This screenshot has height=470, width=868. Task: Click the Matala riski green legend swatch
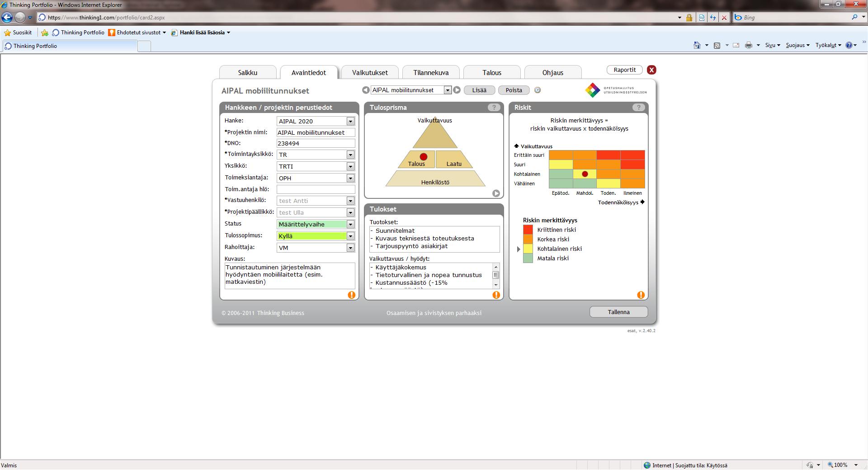click(528, 258)
